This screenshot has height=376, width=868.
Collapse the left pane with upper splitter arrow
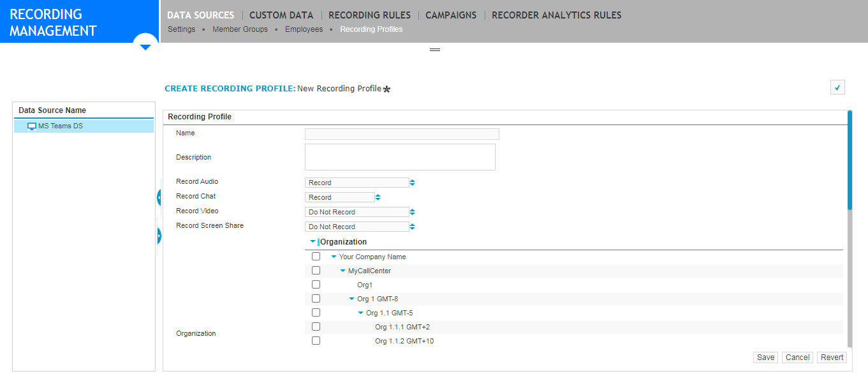pyautogui.click(x=159, y=198)
